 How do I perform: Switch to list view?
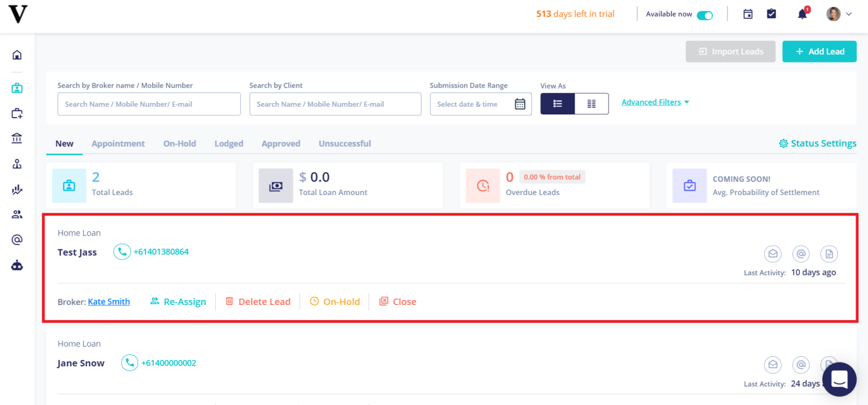(558, 104)
